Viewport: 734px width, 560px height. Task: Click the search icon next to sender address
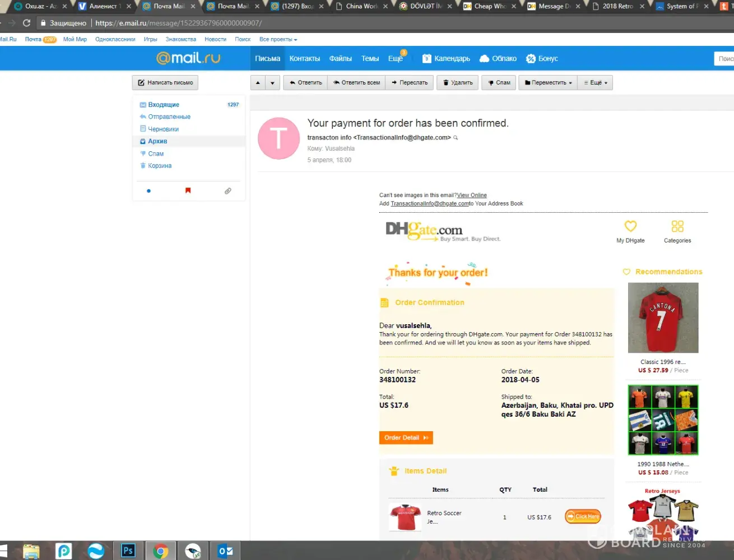click(x=456, y=138)
